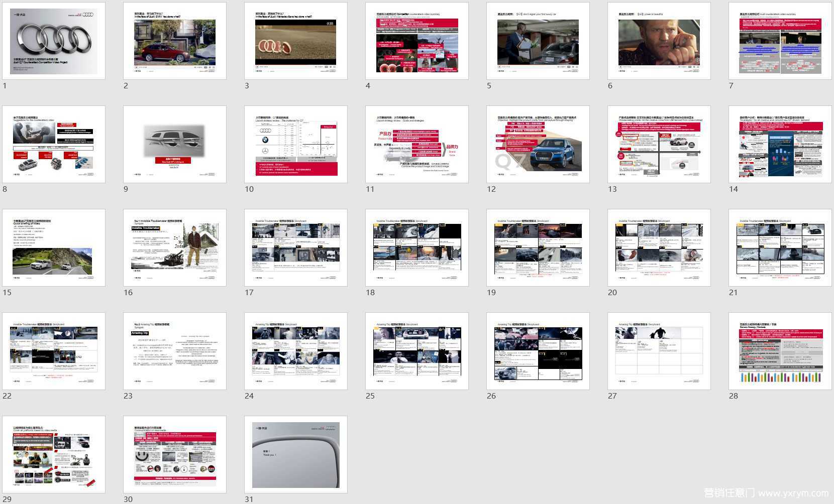The width and height of the screenshot is (834, 504).
Task: Pick slide 9 with blurred car sketch
Action: pyautogui.click(x=175, y=144)
